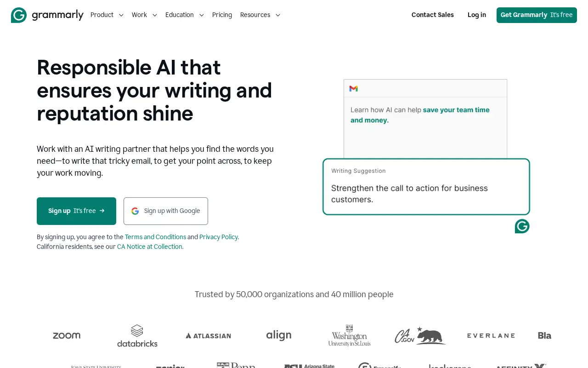This screenshot has width=588, height=368.
Task: Click the Grammarly logo in the header
Action: (47, 15)
